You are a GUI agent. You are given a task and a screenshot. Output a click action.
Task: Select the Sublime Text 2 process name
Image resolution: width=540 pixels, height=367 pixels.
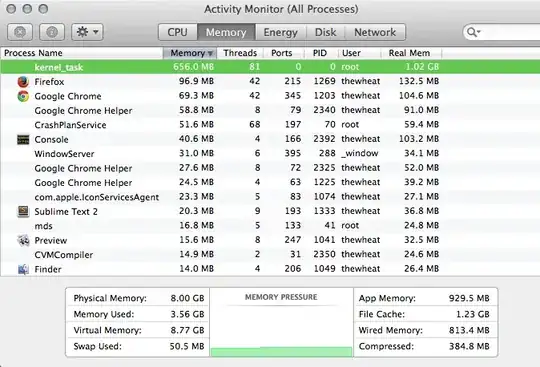(66, 211)
